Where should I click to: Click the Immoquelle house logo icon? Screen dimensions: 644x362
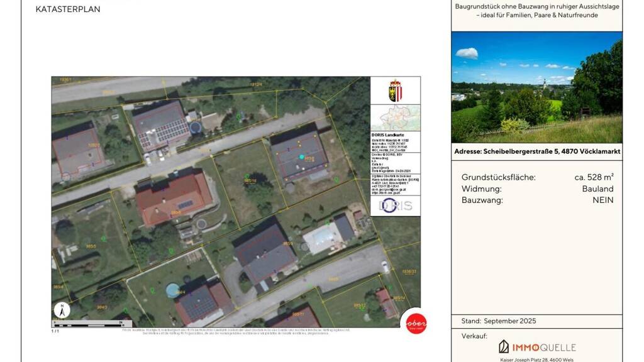pyautogui.click(x=504, y=347)
